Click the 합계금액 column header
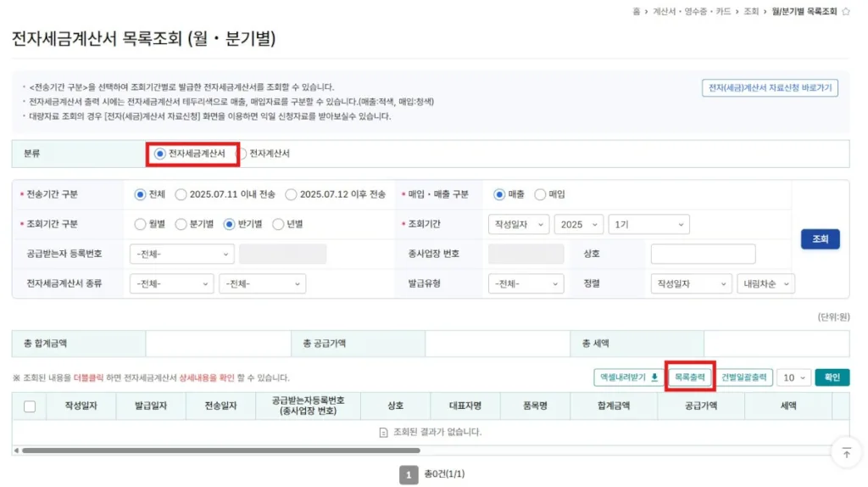 point(614,406)
